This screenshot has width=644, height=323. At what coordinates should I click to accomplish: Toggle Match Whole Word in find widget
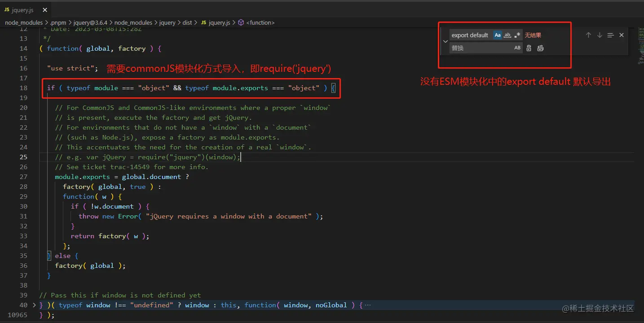pos(507,35)
